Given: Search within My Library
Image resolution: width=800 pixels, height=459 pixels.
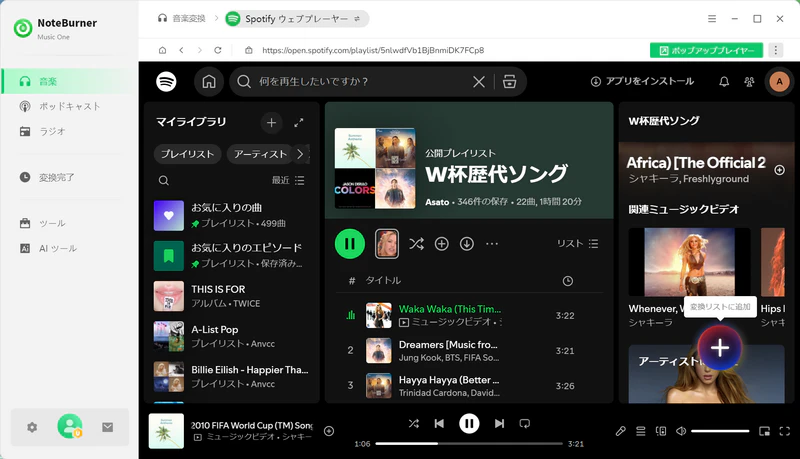Looking at the screenshot, I should [164, 181].
